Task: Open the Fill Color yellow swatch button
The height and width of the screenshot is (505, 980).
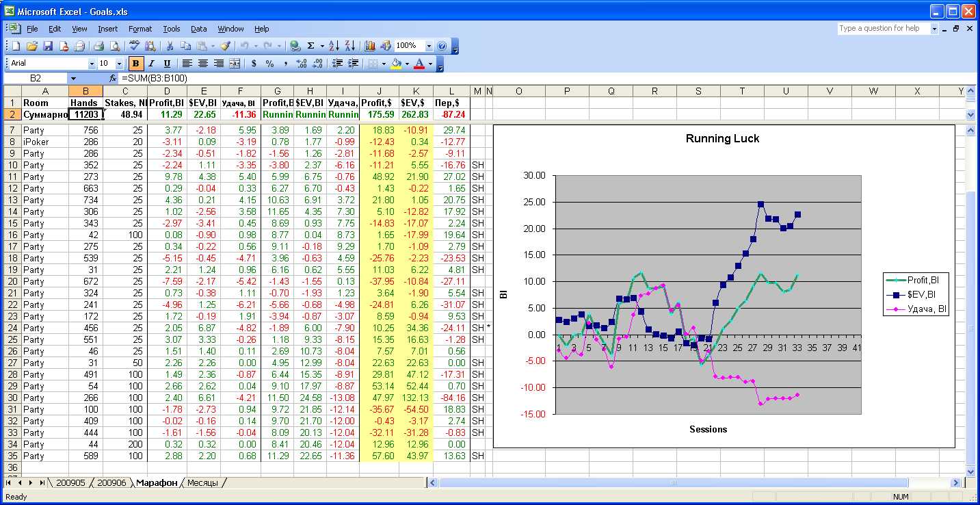Action: pos(395,64)
